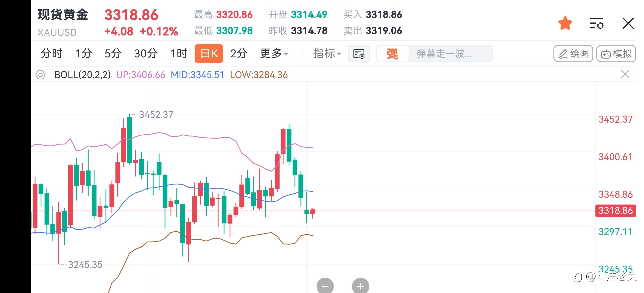Expand the 更多 timeframe dropdown
Viewport: 644px width, 293px height.
274,53
